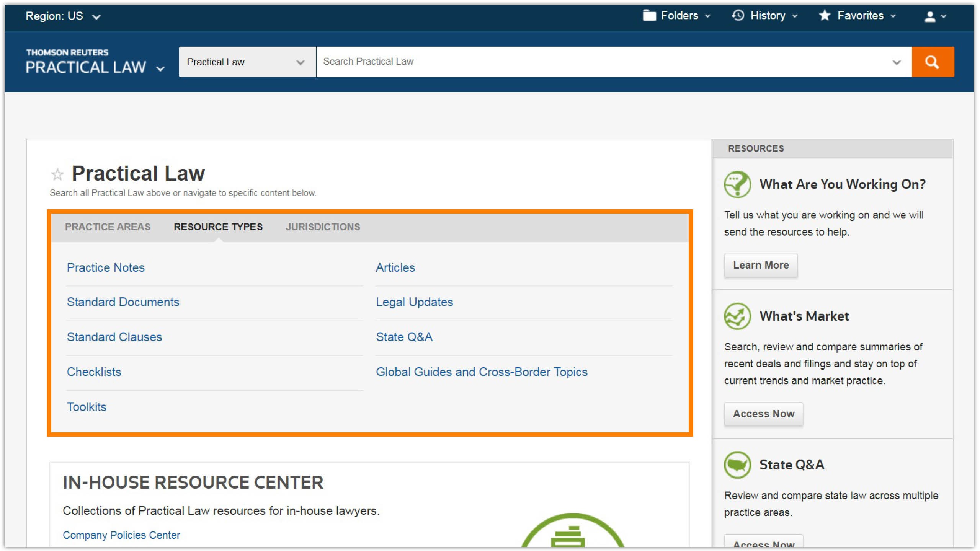Toggle the favorite star beside Practical Law
The width and height of the screenshot is (980, 551).
tap(57, 174)
